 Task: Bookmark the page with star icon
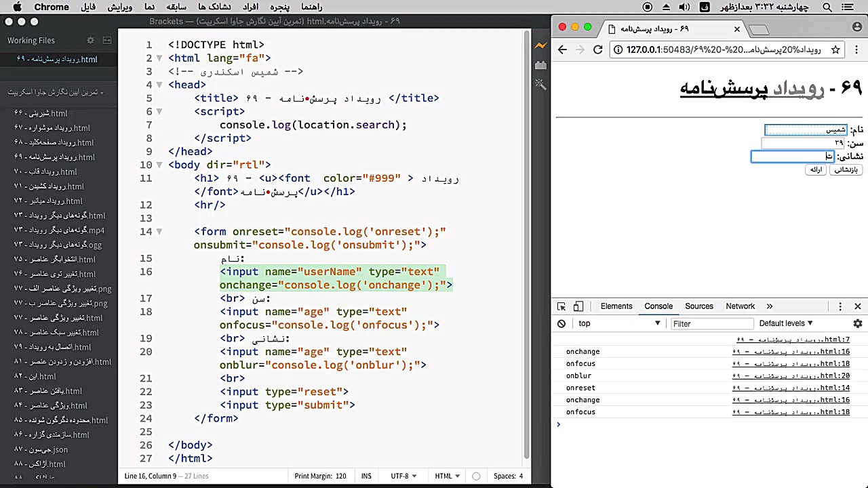click(835, 49)
